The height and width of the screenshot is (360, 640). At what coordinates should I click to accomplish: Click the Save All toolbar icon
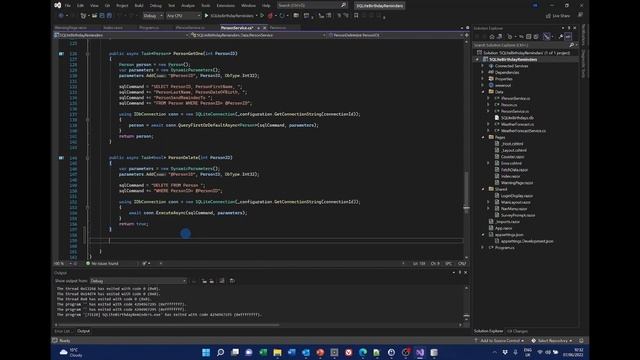(x=109, y=16)
